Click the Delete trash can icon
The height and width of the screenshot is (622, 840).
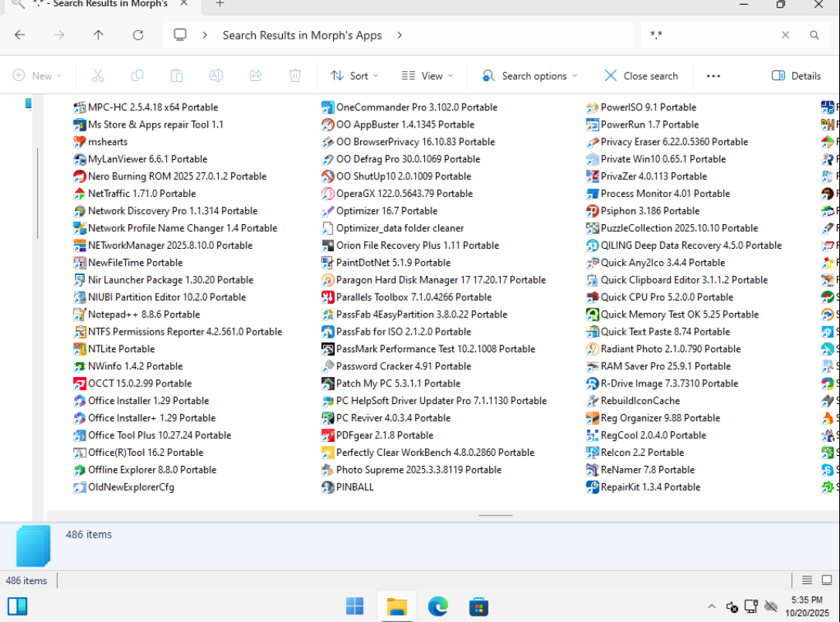pyautogui.click(x=295, y=76)
